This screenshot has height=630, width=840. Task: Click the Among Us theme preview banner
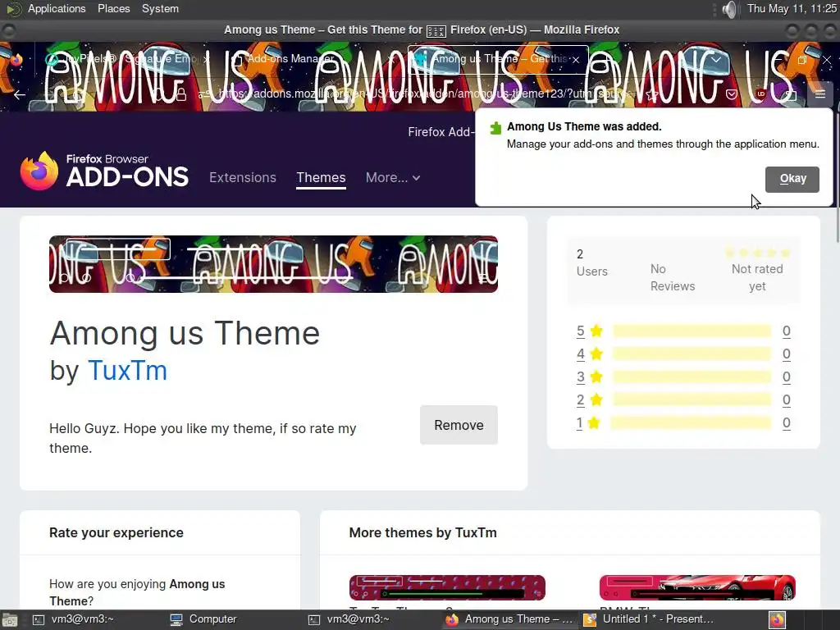click(x=273, y=264)
